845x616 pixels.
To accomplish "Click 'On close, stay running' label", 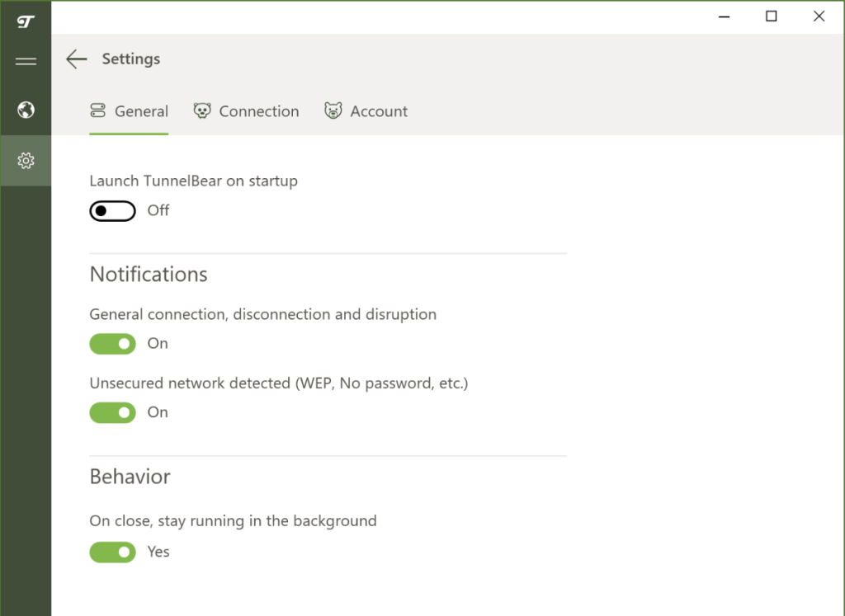I will click(x=233, y=521).
